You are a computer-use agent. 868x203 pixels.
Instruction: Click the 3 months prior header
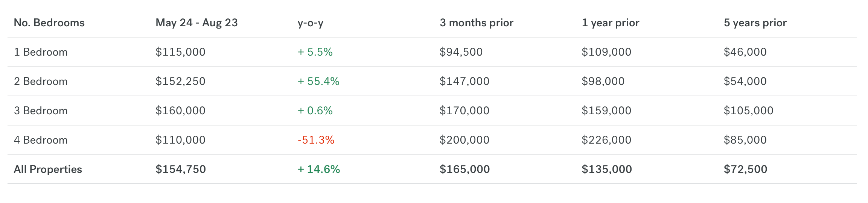[x=477, y=23]
